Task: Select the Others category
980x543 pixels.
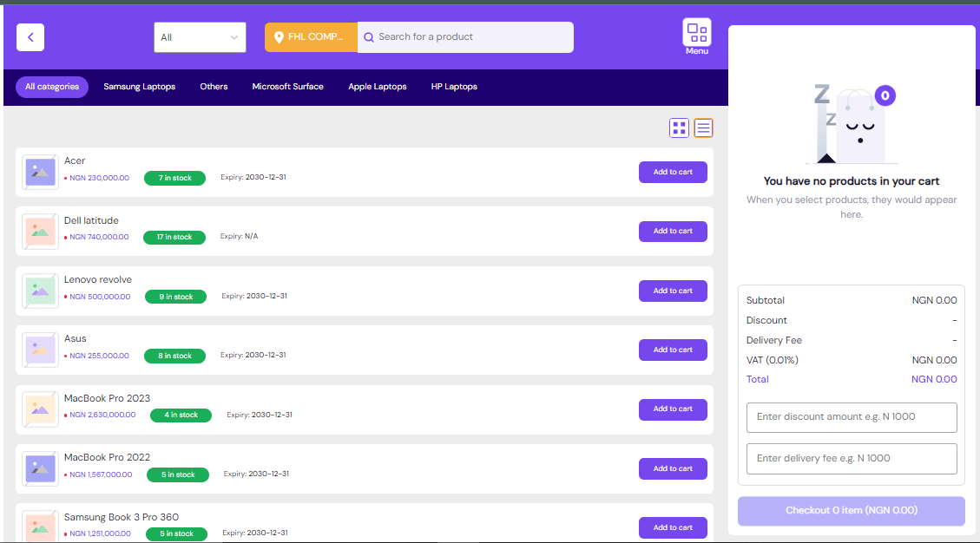Action: (214, 87)
